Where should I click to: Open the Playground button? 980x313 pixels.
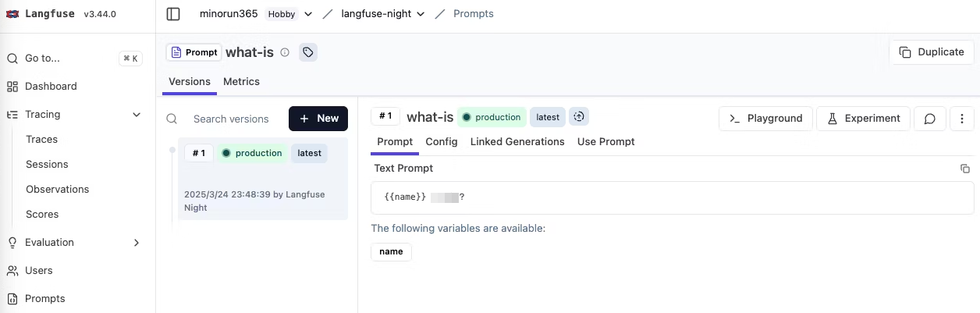765,119
